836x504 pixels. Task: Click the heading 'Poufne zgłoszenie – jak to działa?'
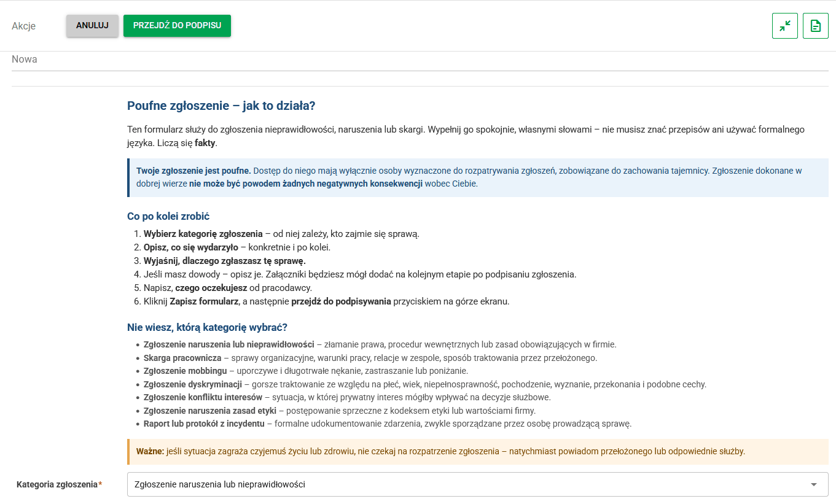coord(221,106)
